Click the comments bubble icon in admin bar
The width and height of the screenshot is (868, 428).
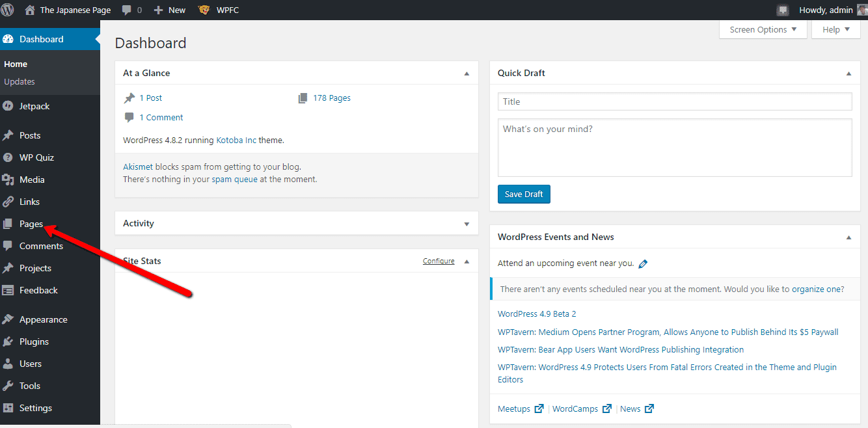pos(127,10)
